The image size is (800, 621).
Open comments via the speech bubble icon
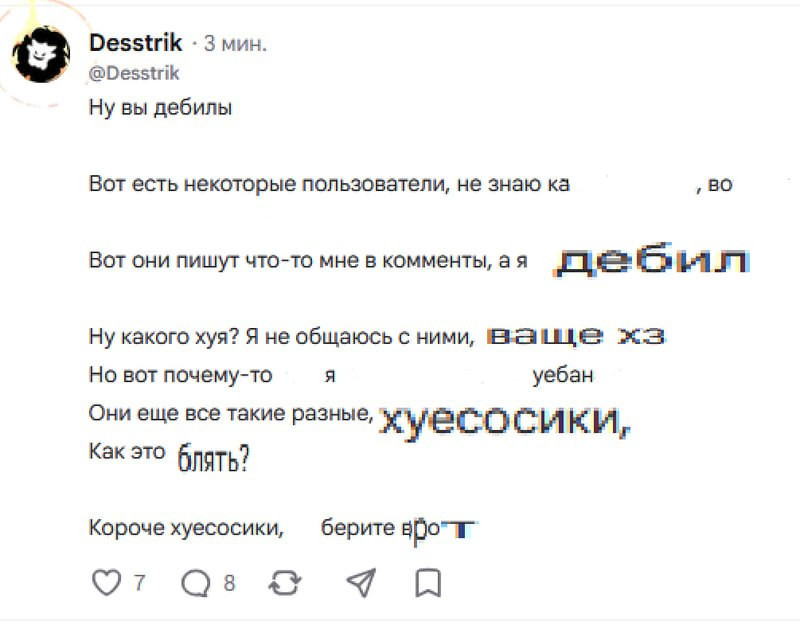point(196,583)
